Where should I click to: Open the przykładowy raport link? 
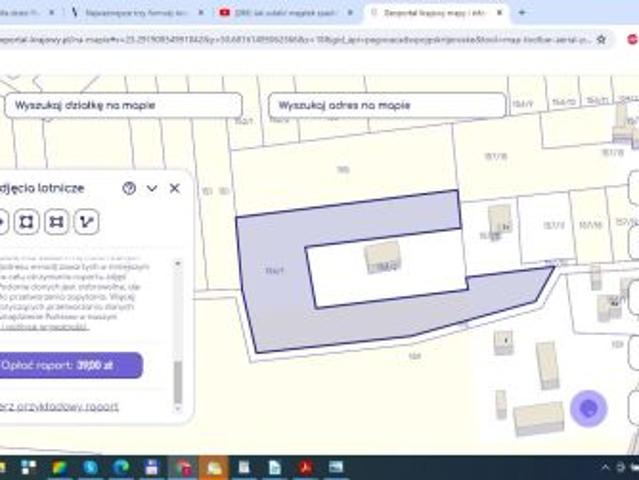click(59, 406)
